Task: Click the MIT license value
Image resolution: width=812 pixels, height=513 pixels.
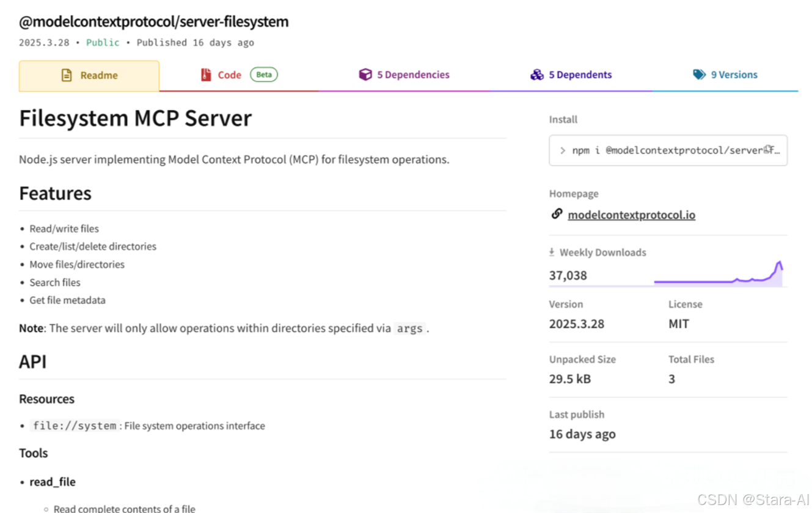Action: click(679, 324)
